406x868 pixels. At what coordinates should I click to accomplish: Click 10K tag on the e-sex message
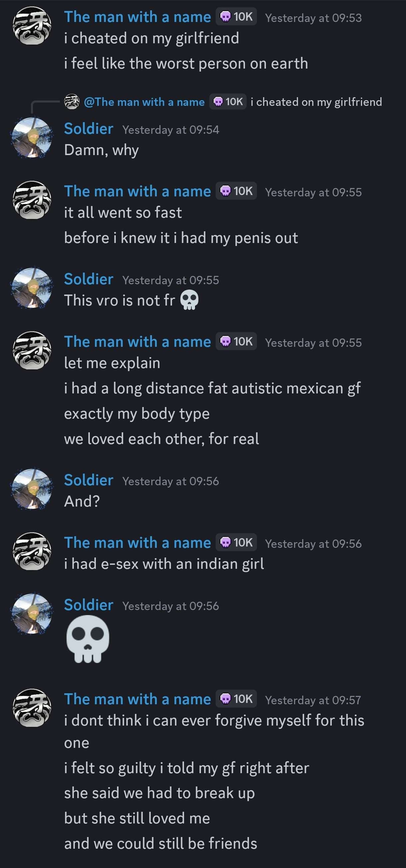point(236,542)
